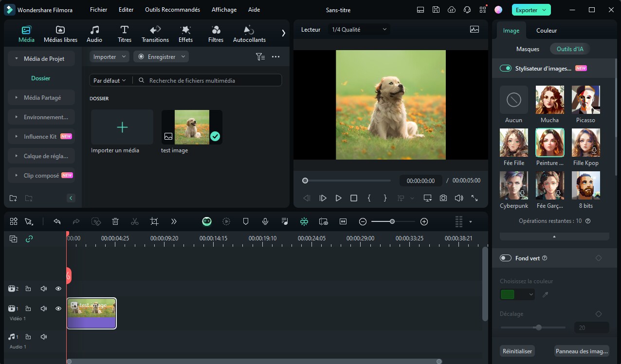Open the Transitions panel
Viewport: 621px width, 364px height.
155,34
